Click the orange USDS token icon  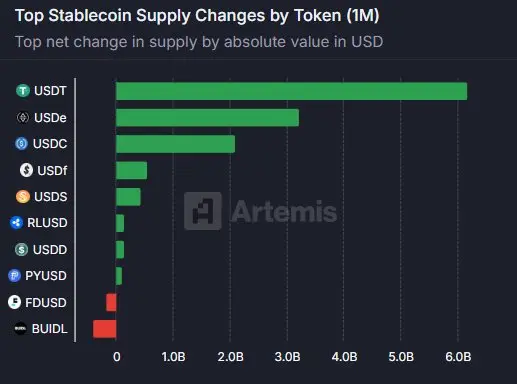pos(23,196)
